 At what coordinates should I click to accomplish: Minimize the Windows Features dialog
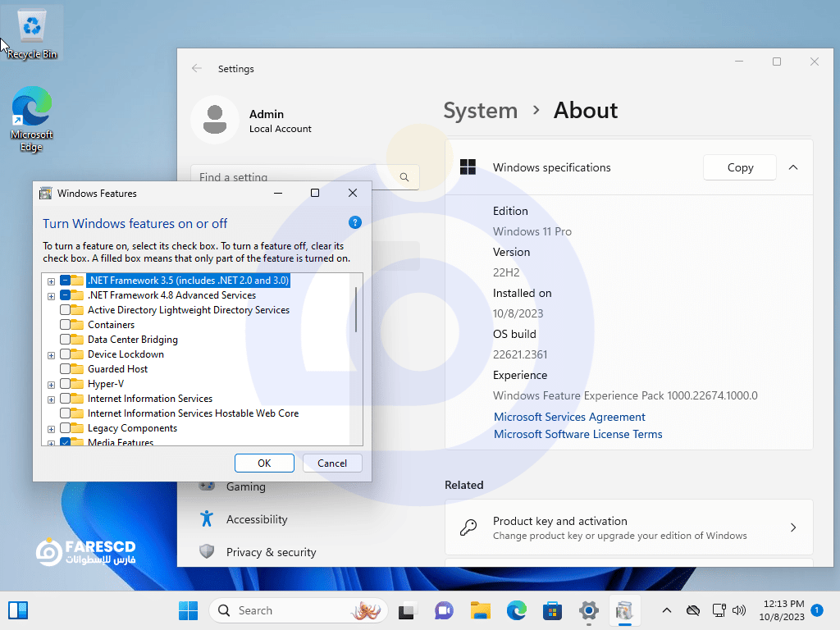pos(278,193)
